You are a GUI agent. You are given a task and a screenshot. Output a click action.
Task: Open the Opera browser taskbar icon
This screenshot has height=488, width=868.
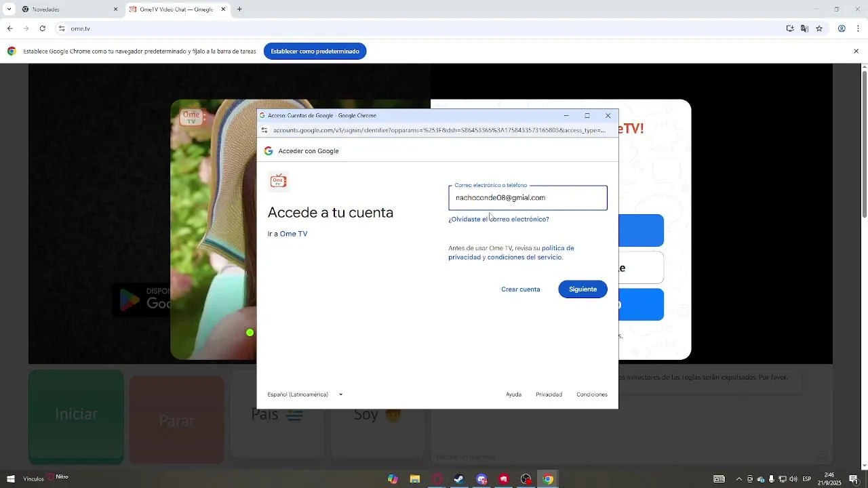point(437,479)
